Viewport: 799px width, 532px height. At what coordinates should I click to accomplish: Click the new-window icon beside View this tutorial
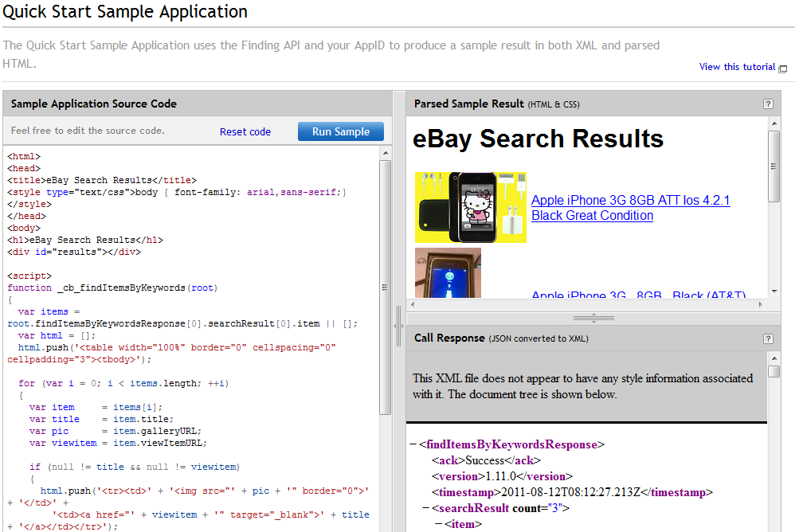coord(782,68)
